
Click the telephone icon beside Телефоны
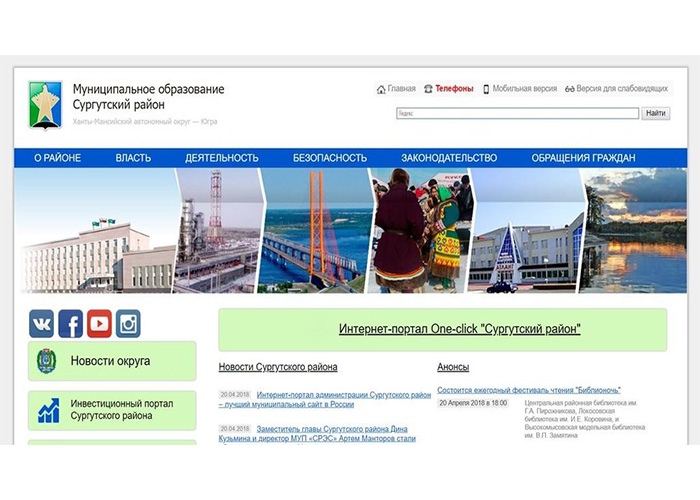coord(428,89)
